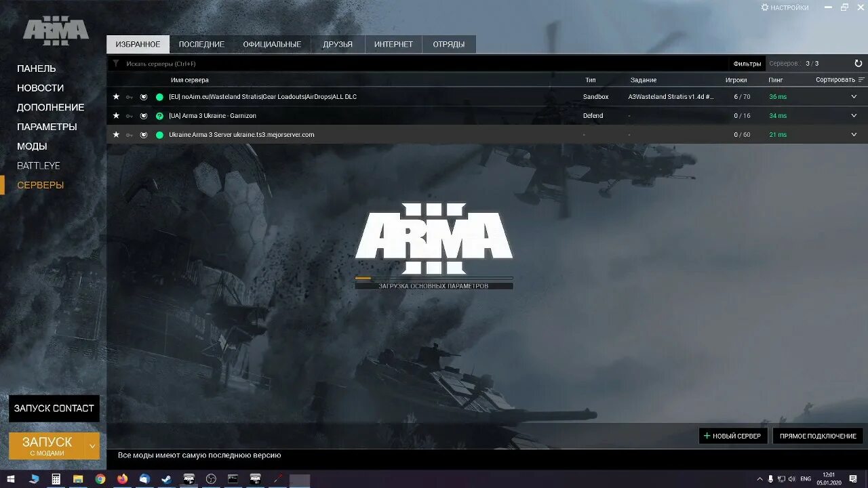Switch to the Интернет tab

[393, 44]
